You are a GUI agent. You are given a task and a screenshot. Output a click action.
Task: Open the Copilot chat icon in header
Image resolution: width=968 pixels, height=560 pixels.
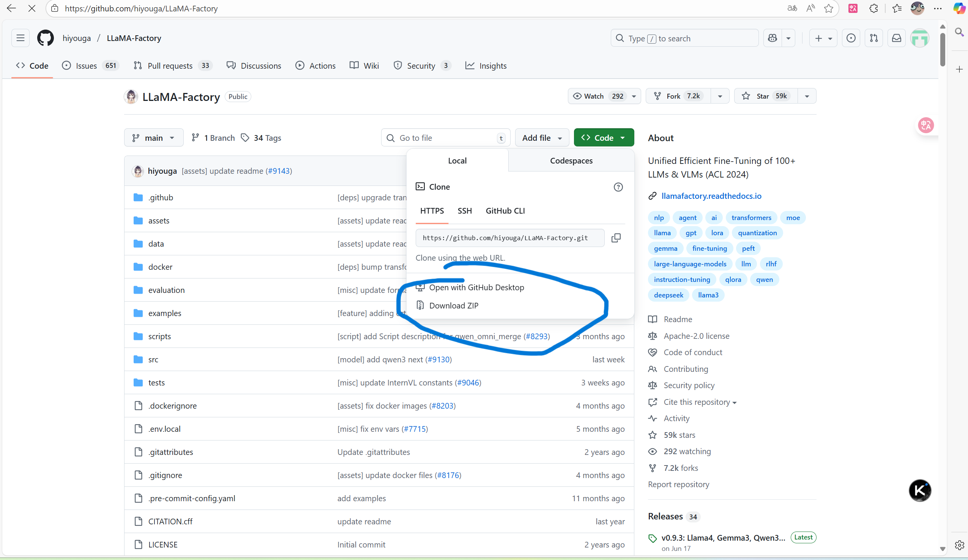[x=773, y=38]
